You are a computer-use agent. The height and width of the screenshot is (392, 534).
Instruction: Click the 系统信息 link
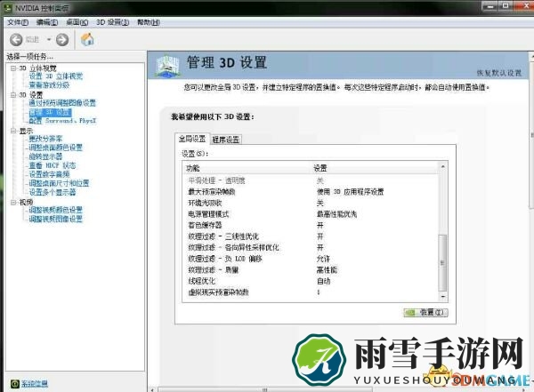tap(35, 384)
